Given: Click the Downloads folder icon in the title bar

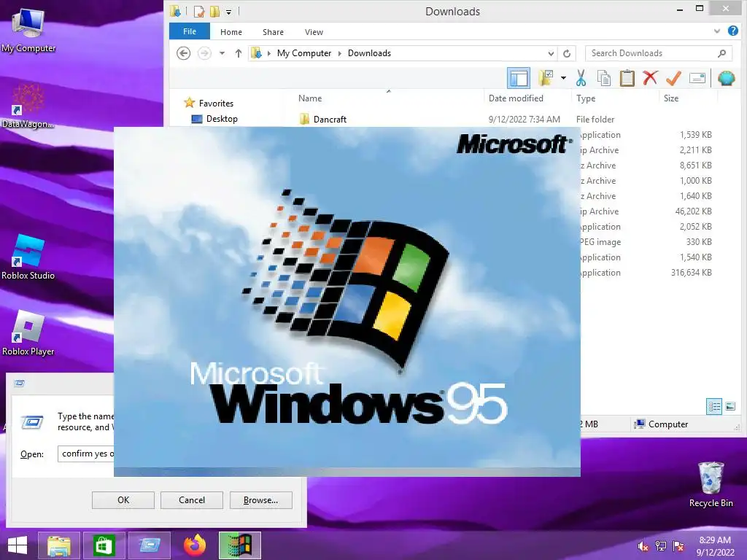Looking at the screenshot, I should coord(175,10).
